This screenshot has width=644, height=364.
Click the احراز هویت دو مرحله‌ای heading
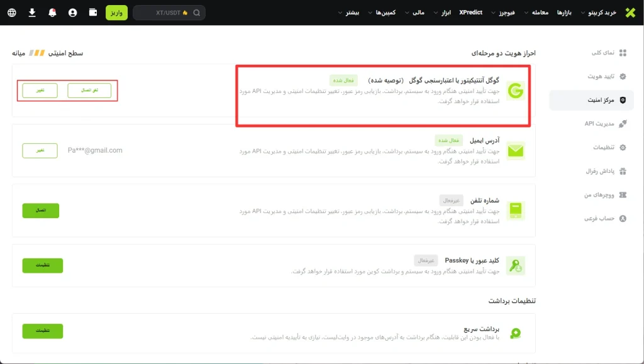(x=503, y=53)
